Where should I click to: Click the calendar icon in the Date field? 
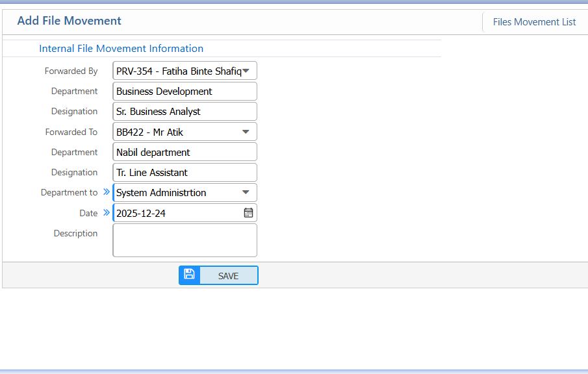tap(248, 212)
